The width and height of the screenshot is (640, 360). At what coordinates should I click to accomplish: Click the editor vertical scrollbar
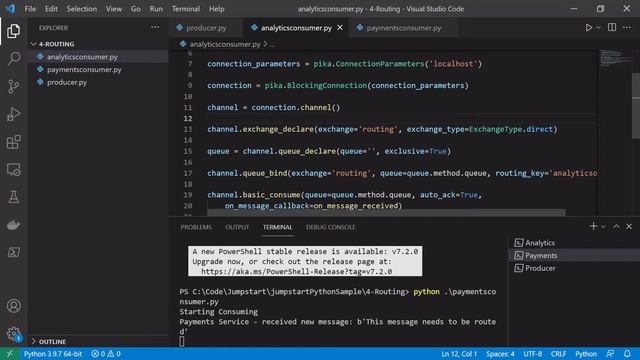[636, 106]
